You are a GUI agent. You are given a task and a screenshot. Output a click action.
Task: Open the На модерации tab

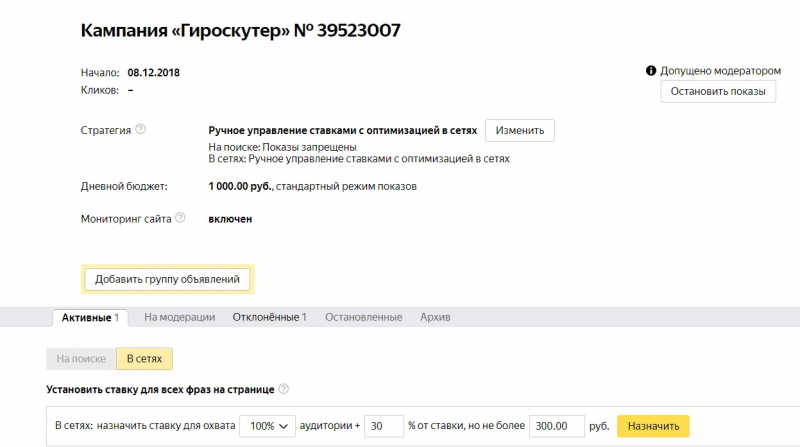point(180,317)
